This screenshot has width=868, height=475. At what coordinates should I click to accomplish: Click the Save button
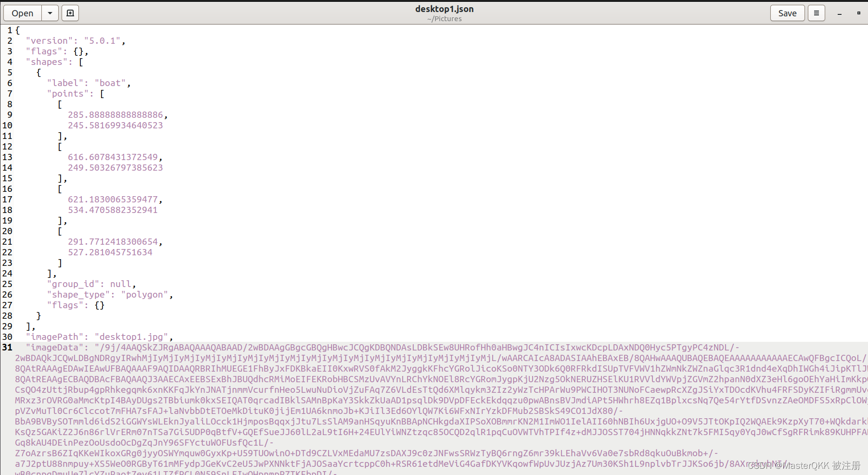click(x=787, y=13)
